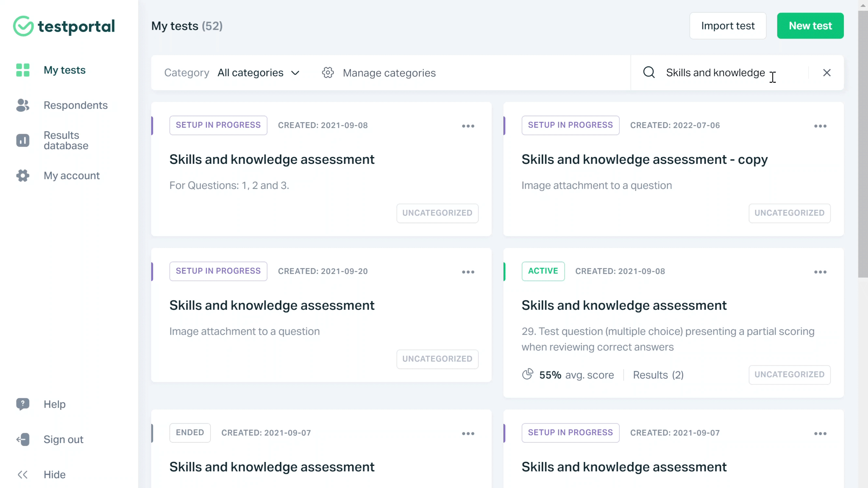Click the Respondents people icon
The height and width of the screenshot is (488, 868).
coord(23,105)
